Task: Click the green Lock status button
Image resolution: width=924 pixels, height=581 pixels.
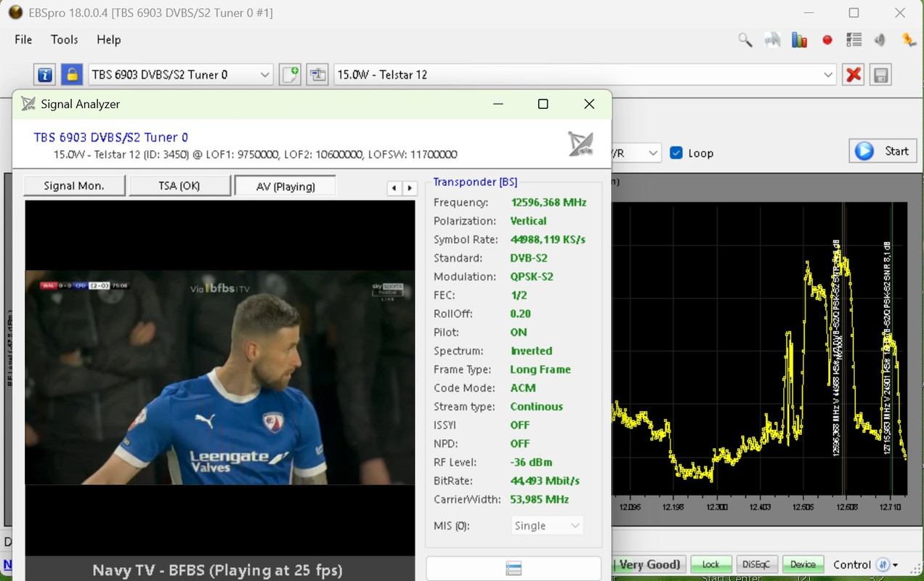Action: (x=711, y=564)
